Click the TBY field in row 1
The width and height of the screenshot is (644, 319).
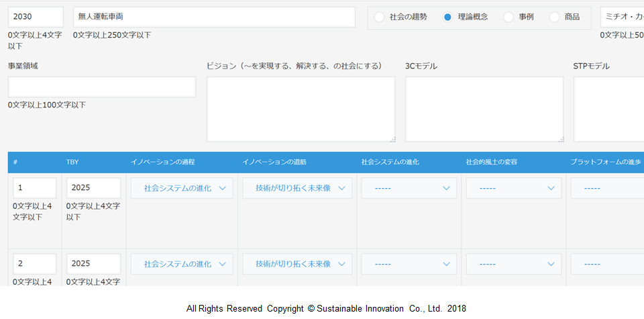pyautogui.click(x=93, y=188)
